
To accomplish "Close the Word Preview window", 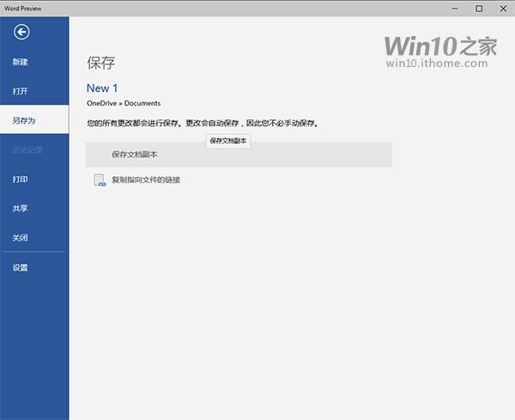I will [x=503, y=9].
